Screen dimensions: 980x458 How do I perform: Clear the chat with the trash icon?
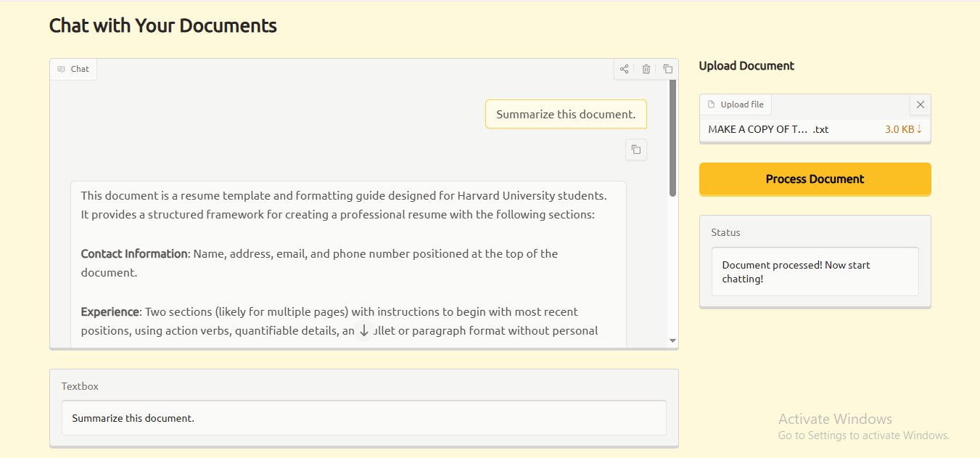tap(646, 69)
